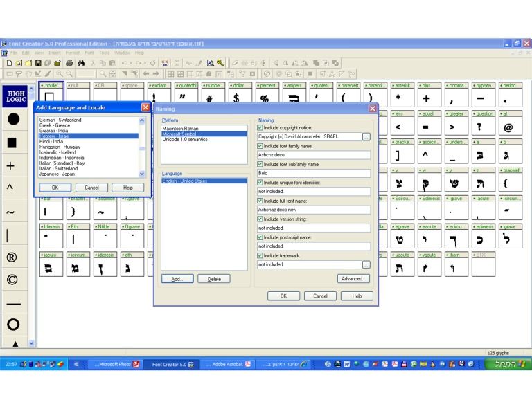Viewport: 532px width, 409px height.
Task: Click the Delete button in Naming dialog
Action: [x=214, y=279]
